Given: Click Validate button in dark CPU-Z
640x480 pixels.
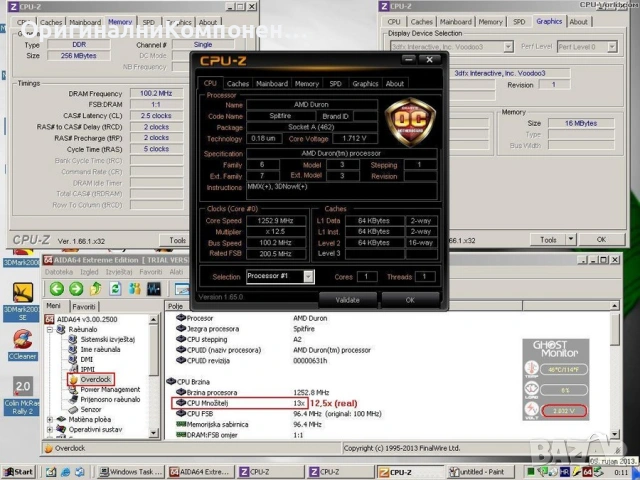Looking at the screenshot, I should (348, 300).
